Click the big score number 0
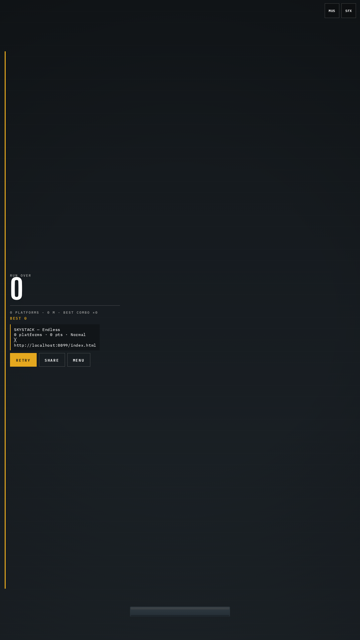 pyautogui.click(x=16, y=289)
